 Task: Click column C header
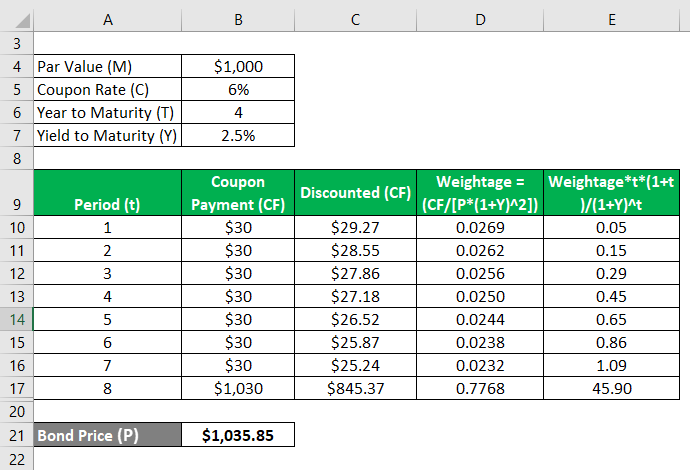click(x=357, y=17)
